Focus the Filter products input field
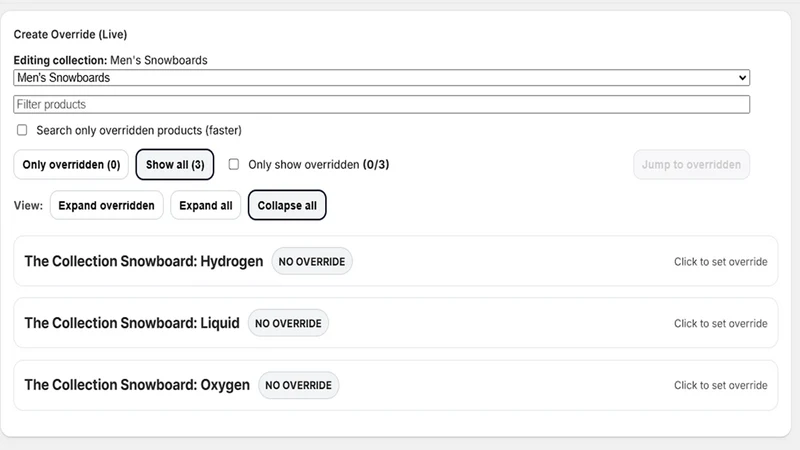800x450 pixels. (381, 104)
